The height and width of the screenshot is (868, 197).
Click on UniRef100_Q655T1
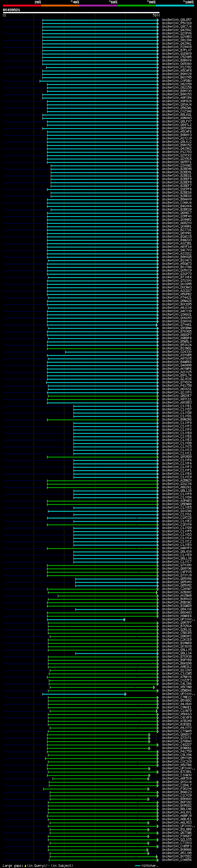(x=176, y=162)
